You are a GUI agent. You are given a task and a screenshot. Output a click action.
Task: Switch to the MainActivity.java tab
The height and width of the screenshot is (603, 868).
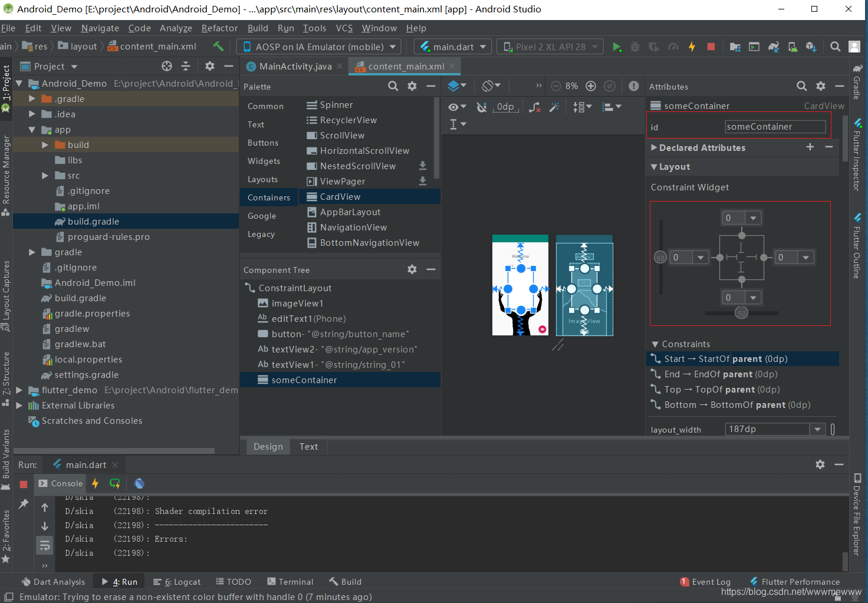(295, 66)
